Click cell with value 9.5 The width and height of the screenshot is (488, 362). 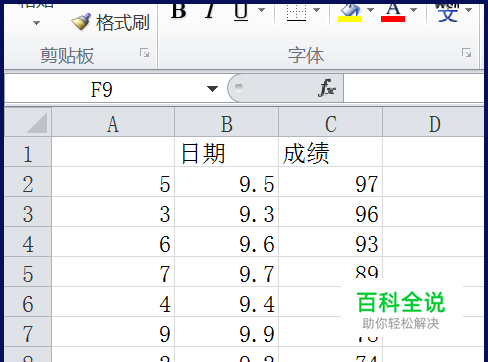pos(227,182)
